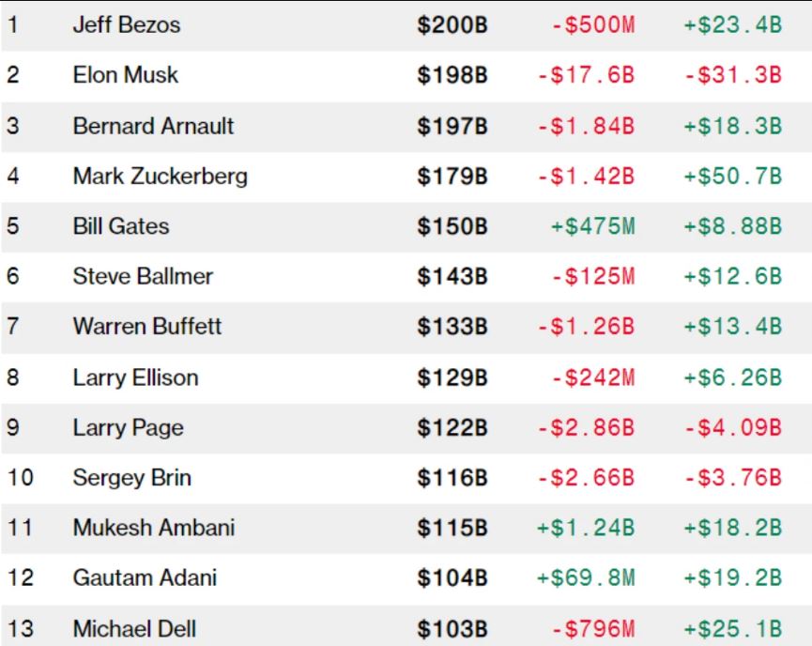Open Steve Ballmer's entry
Image resolution: width=812 pixels, height=646 pixels.
pos(142,276)
